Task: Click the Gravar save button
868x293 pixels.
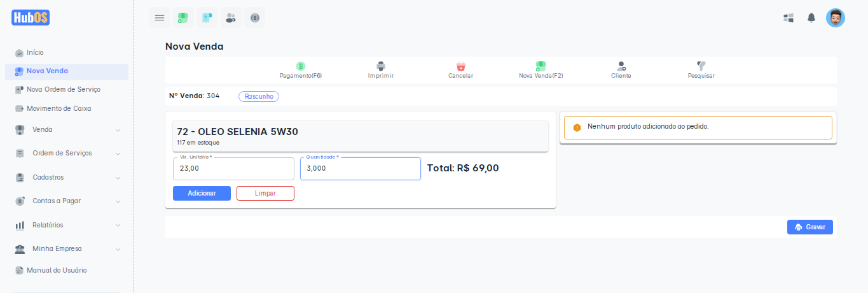Action: tap(809, 227)
